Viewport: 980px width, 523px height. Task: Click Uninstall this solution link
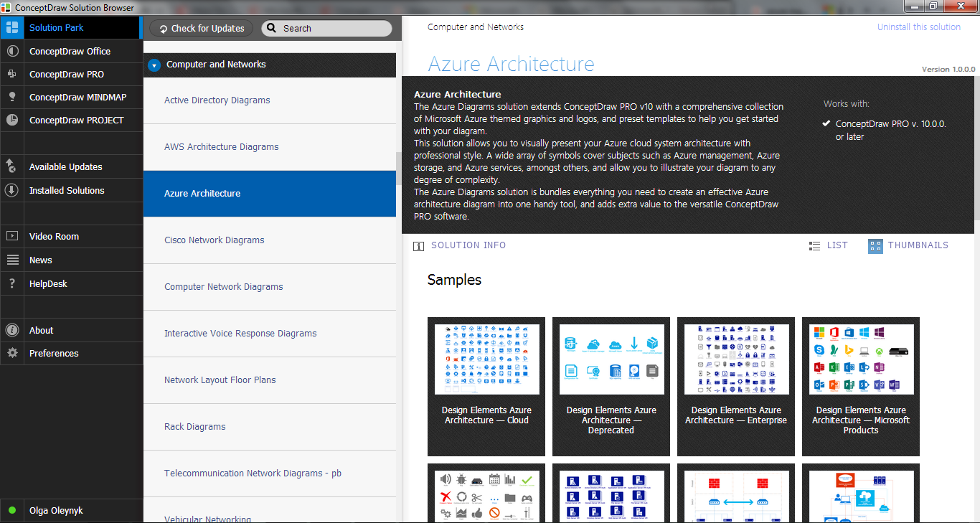919,27
